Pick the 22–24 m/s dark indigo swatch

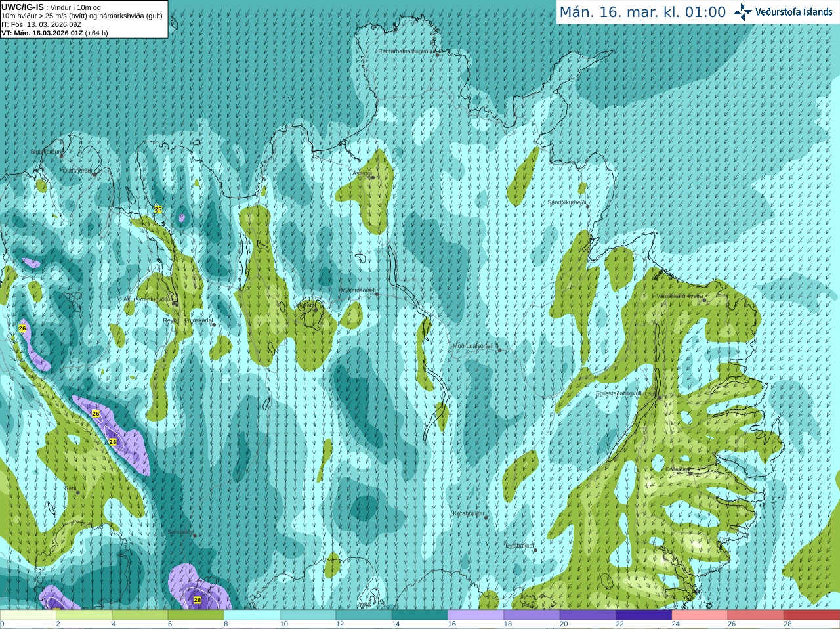[x=644, y=615]
